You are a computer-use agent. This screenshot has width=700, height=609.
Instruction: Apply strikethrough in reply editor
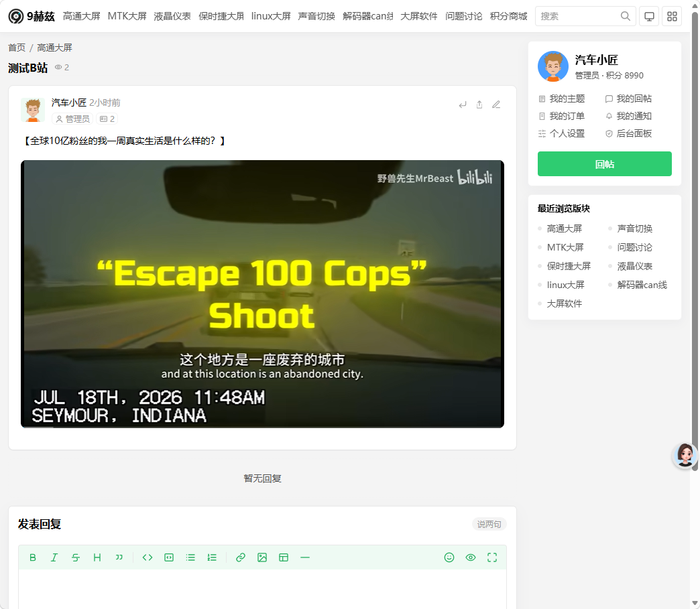[76, 557]
